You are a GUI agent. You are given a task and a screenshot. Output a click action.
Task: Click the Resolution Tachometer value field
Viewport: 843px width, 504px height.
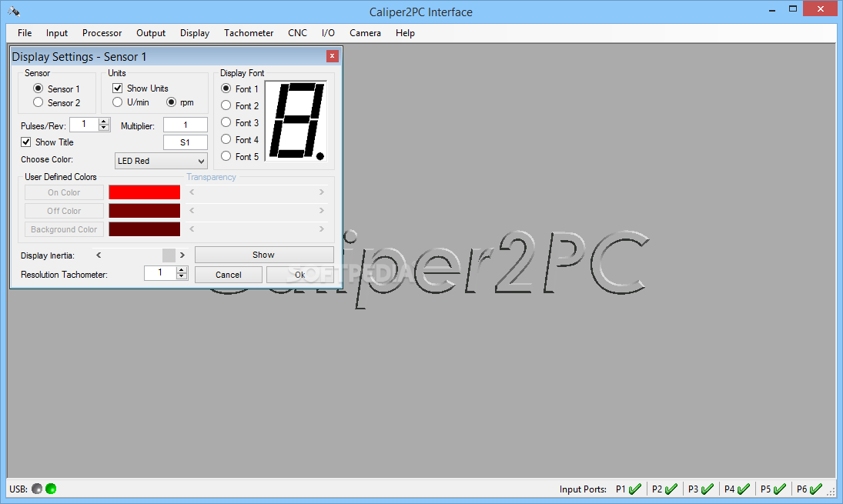click(x=160, y=273)
